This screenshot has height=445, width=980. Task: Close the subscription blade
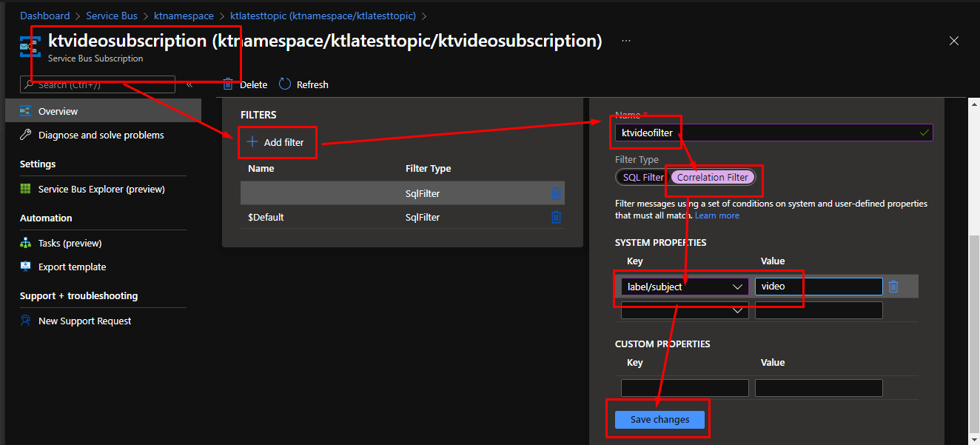954,41
